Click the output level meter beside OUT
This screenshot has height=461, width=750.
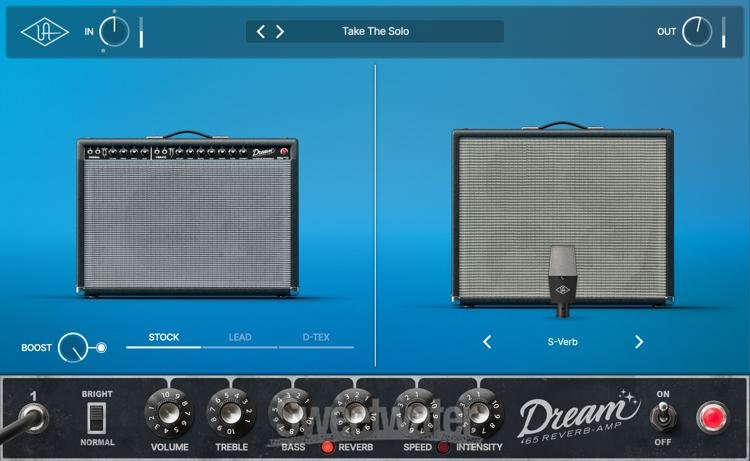coord(724,32)
